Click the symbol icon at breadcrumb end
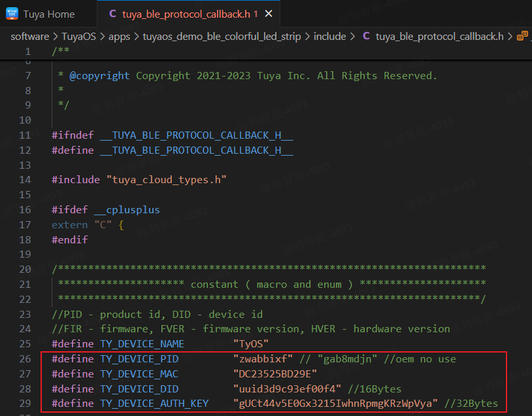This screenshot has width=532, height=416. pos(522,37)
